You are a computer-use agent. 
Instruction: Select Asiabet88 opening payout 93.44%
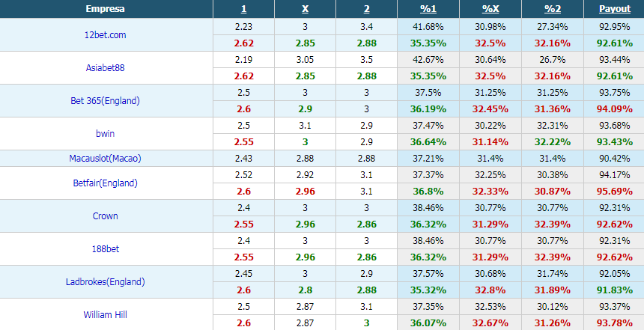[615, 60]
